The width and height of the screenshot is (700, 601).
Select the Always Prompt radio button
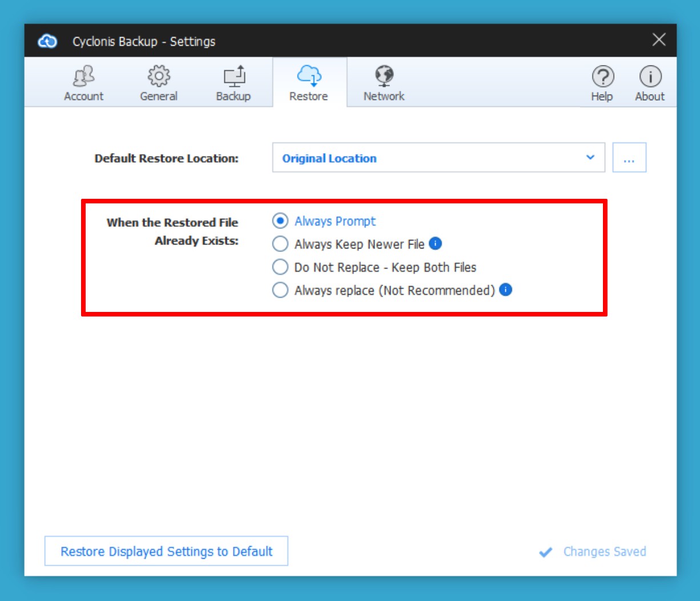[280, 221]
